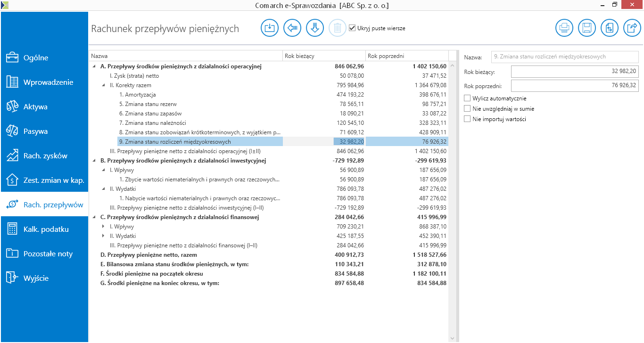The width and height of the screenshot is (644, 343).
Task: Click the Rach. przepływów cash flow icon
Action: point(12,204)
